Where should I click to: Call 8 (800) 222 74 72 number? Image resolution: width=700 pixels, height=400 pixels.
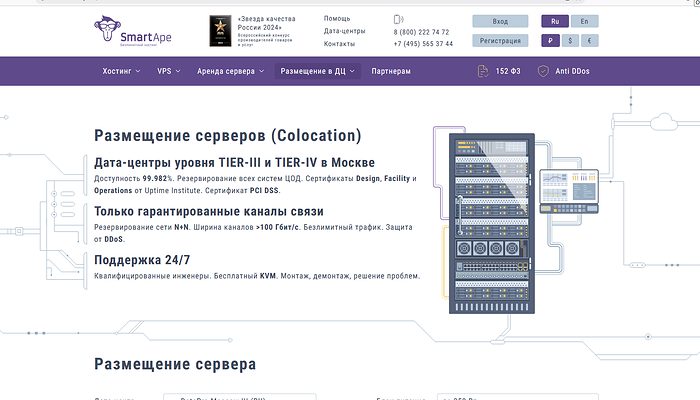(x=421, y=32)
